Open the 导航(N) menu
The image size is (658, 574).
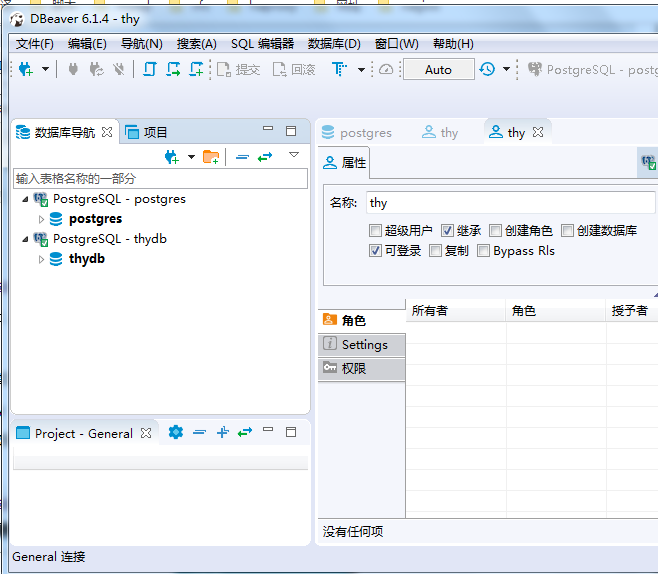(142, 44)
